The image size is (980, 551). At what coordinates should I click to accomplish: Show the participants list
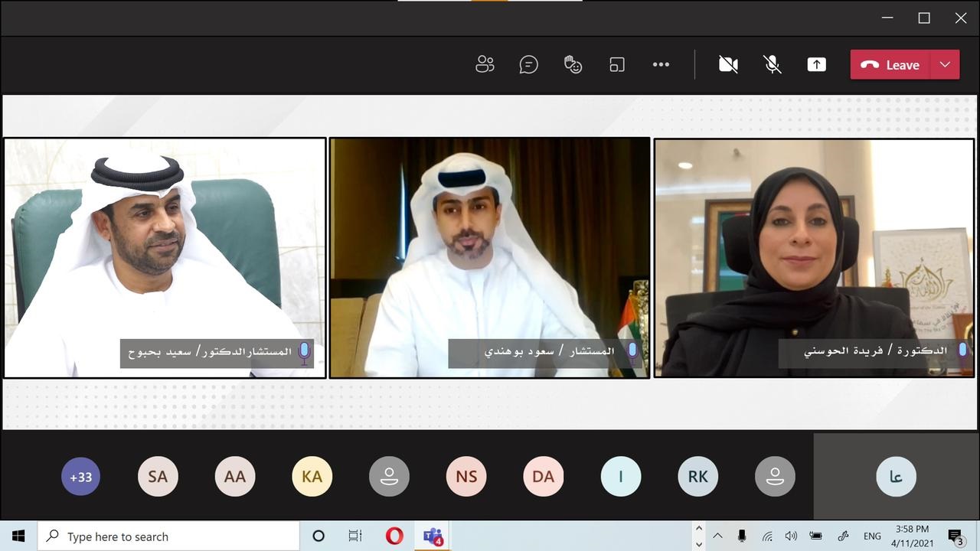click(485, 65)
